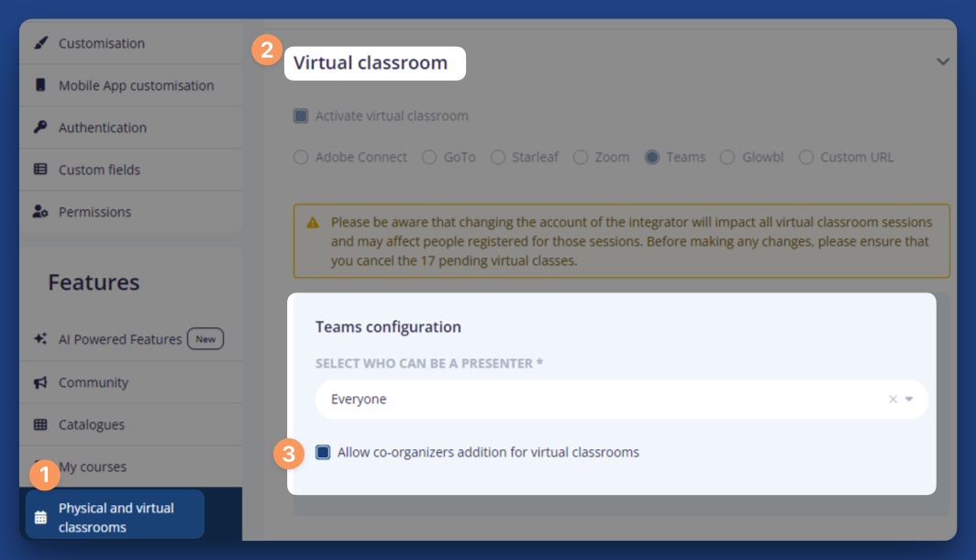Viewport: 976px width, 560px height.
Task: Click the Customisation paintbrush icon
Action: point(40,43)
